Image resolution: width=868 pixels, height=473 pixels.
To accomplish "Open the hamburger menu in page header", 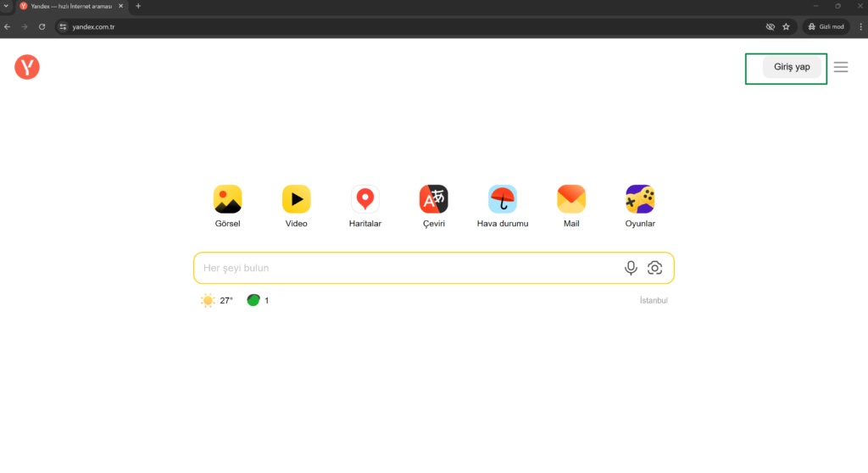I will 840,67.
